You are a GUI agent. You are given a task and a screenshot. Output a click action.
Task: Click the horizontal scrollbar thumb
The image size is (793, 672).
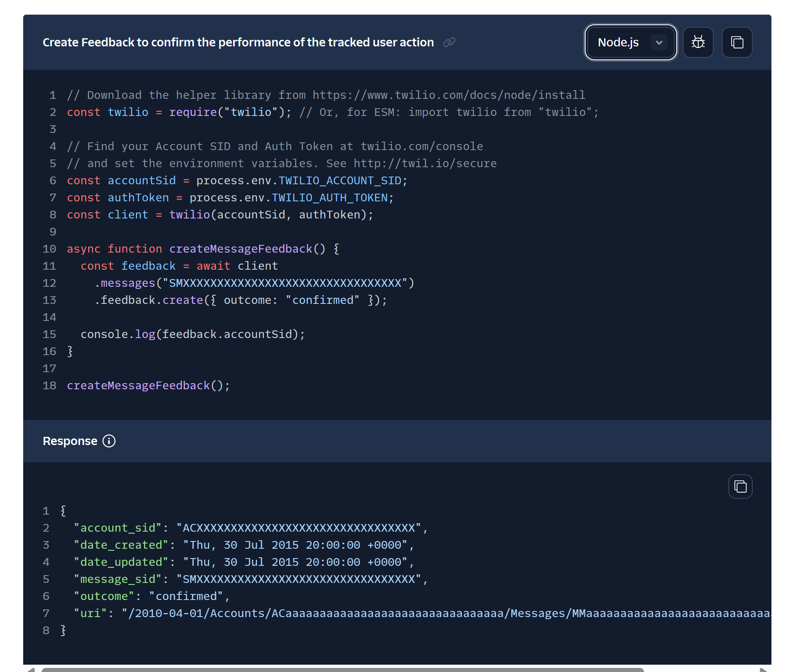click(342, 670)
